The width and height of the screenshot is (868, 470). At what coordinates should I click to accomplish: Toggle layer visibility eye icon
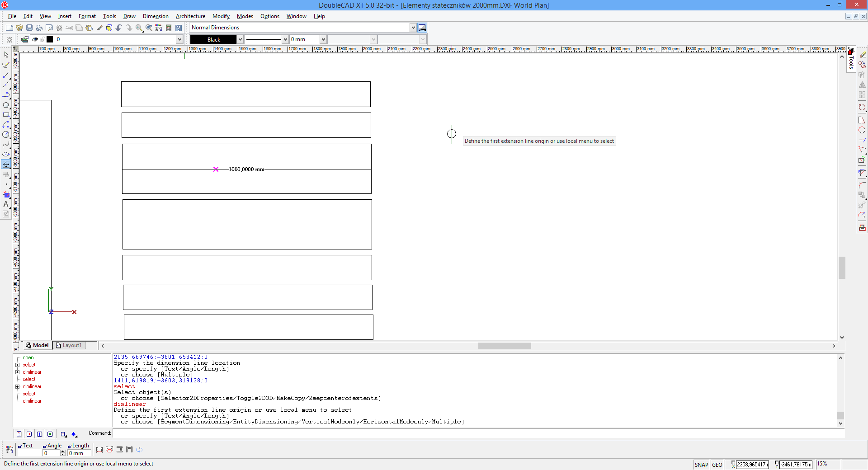(x=35, y=39)
